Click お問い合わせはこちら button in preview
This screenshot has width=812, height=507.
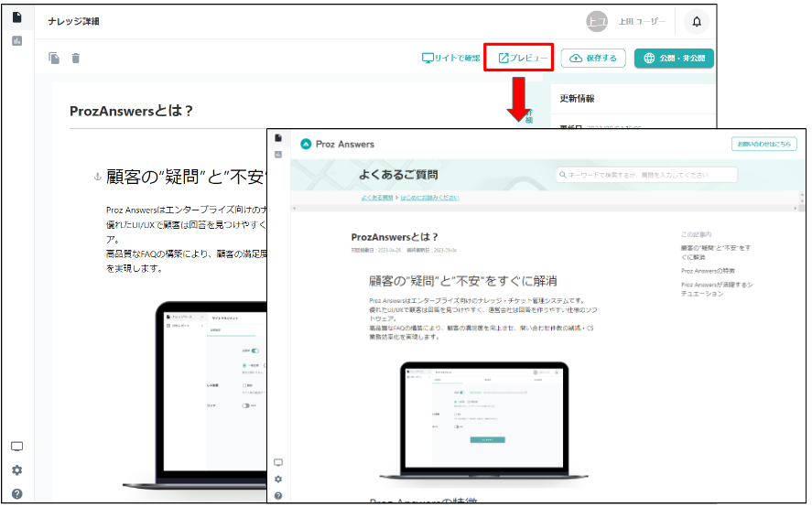tap(763, 144)
